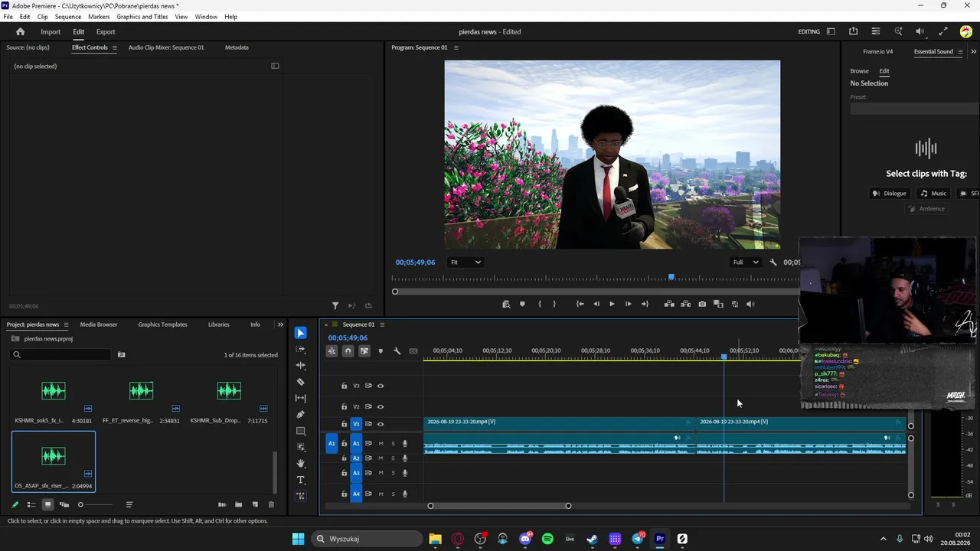Select the Type tool

pos(300,480)
